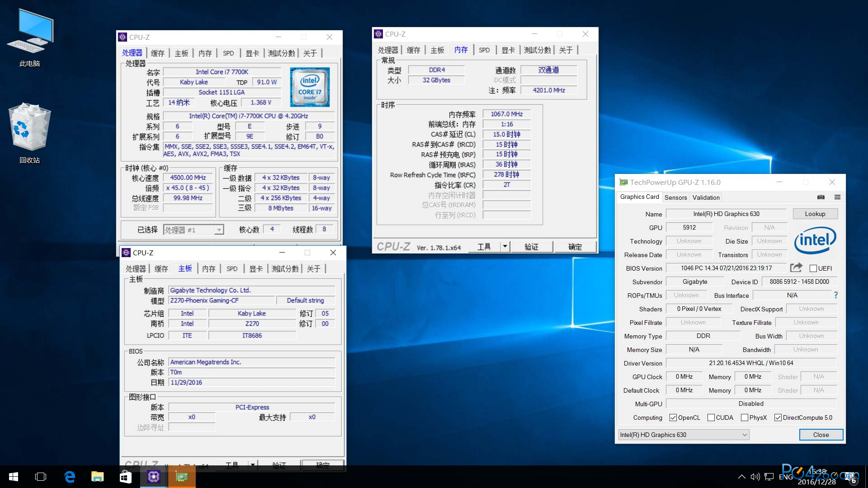Open the 回收站 recycle bin icon
This screenshot has height=488, width=868.
(30, 133)
